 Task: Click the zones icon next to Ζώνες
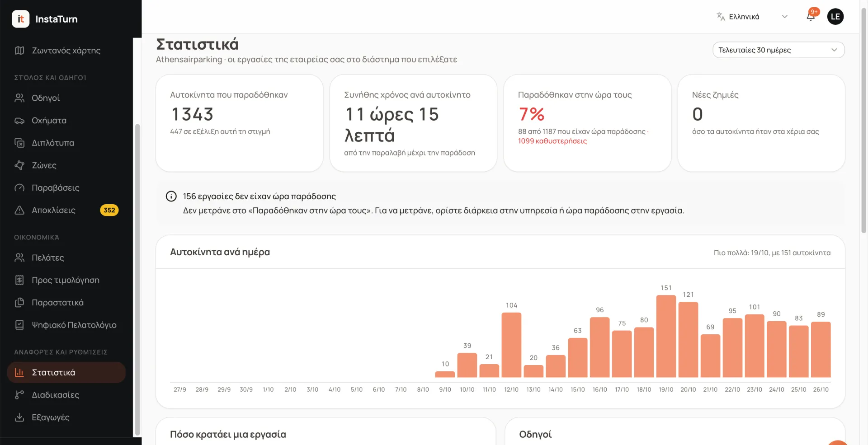point(19,165)
